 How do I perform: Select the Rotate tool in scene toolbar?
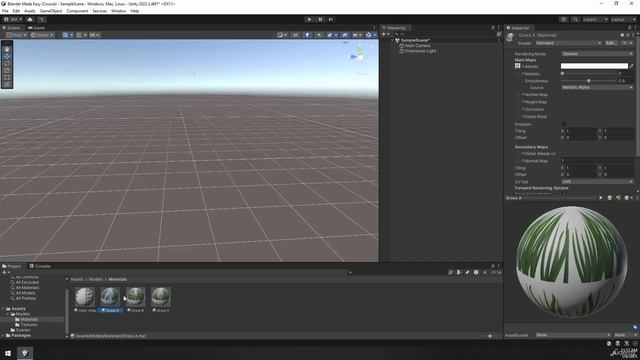point(7,63)
